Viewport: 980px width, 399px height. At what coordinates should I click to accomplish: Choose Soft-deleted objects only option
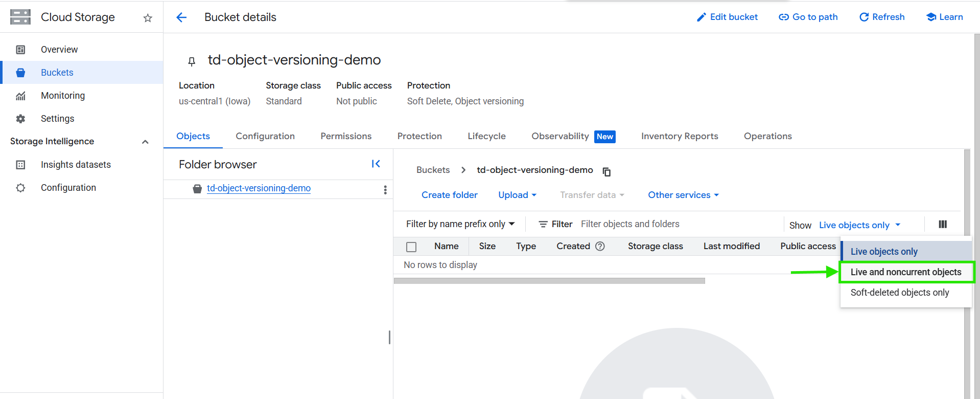899,293
